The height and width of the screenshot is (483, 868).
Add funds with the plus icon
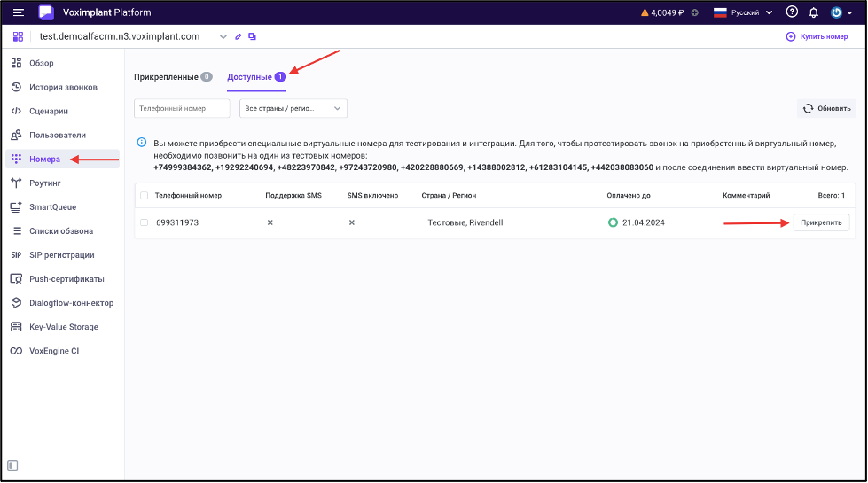point(695,12)
